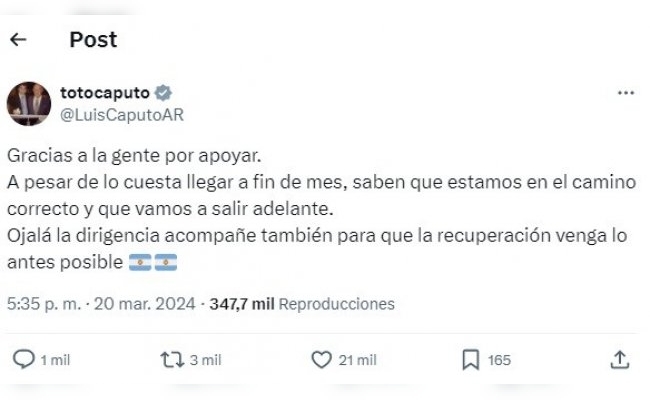Screen dimensions: 650x400
Task: Click the Post header title
Action: point(93,40)
